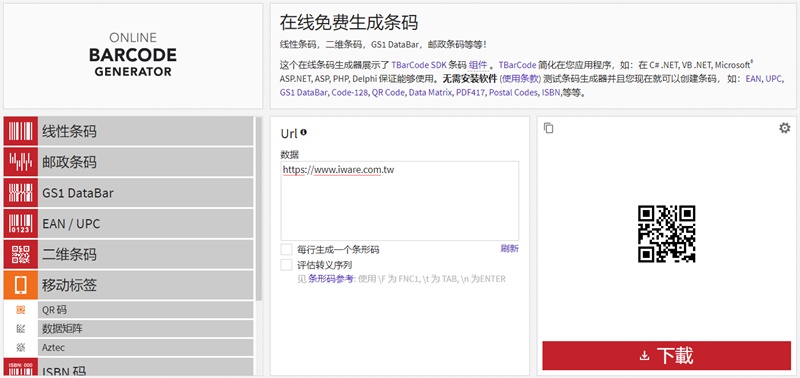The width and height of the screenshot is (800, 378).
Task: Expand the 线性条码 category
Action: point(129,132)
